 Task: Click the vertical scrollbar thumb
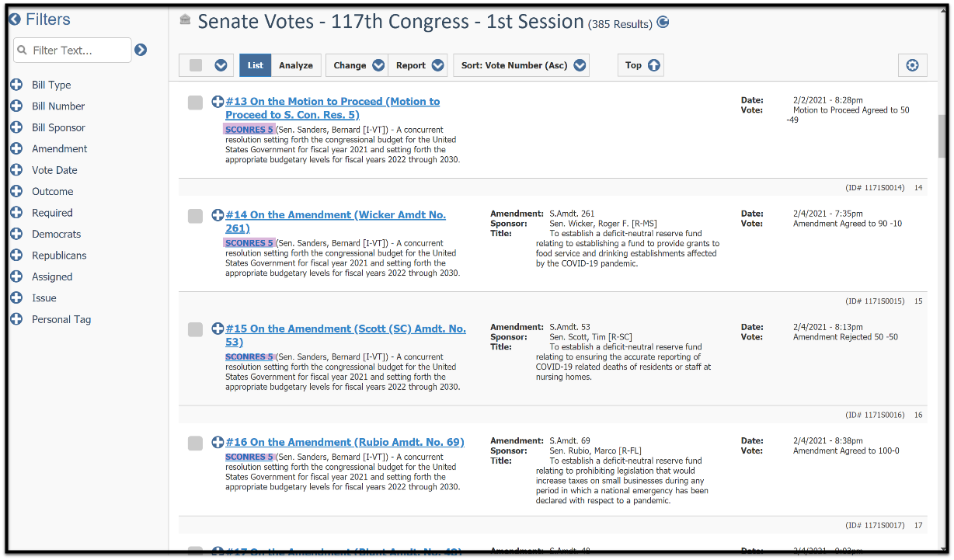click(x=942, y=134)
